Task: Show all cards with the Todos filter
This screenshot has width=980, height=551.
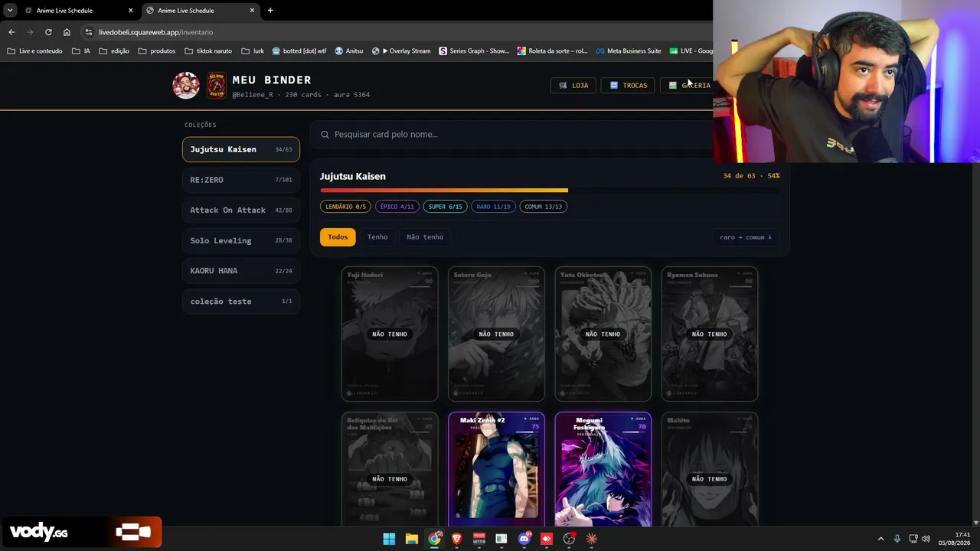Action: [x=338, y=237]
